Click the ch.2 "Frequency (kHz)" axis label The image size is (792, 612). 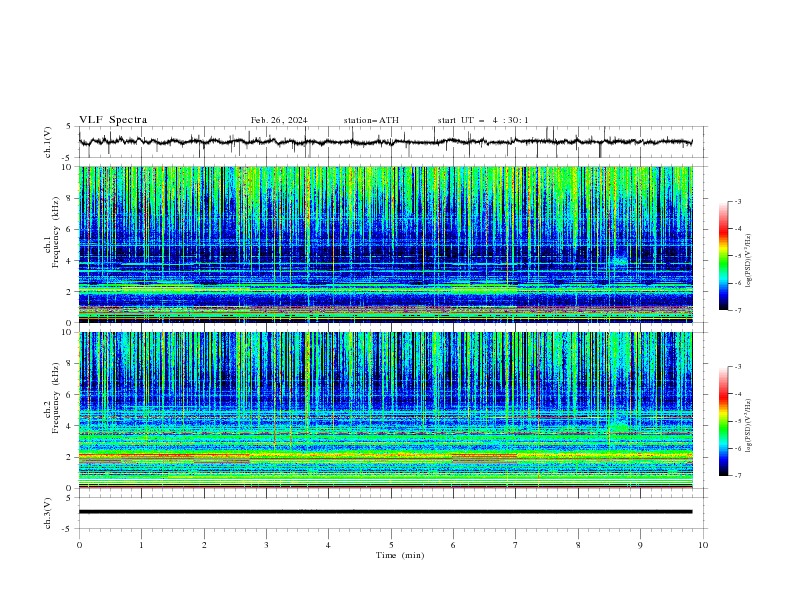point(56,398)
